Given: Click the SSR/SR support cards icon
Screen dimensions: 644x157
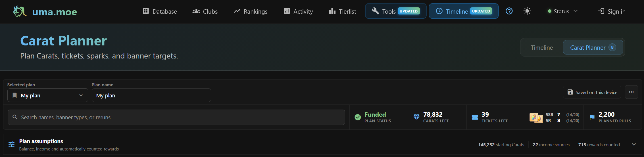Looking at the screenshot, I should point(536,118).
